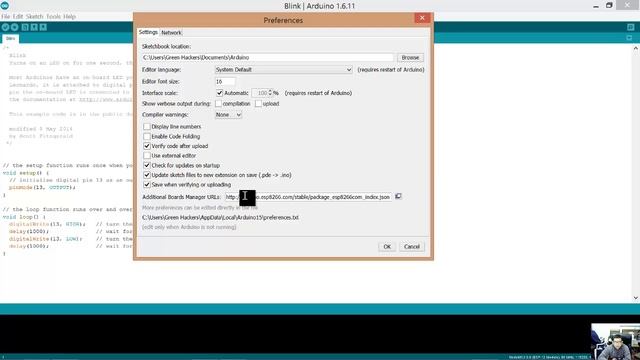The width and height of the screenshot is (640, 360).
Task: Click the Arduino logo in title bar
Action: point(5,5)
